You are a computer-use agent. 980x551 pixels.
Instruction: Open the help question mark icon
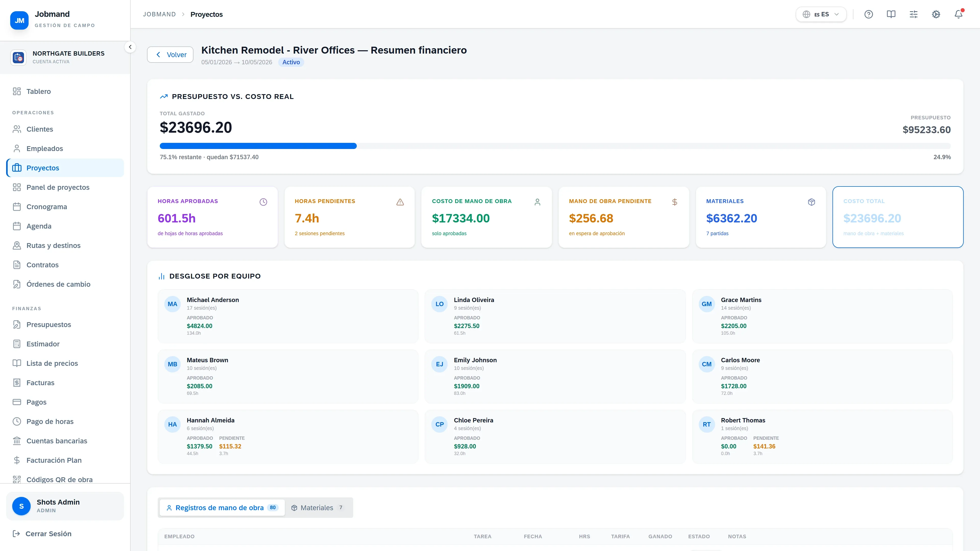pos(868,15)
